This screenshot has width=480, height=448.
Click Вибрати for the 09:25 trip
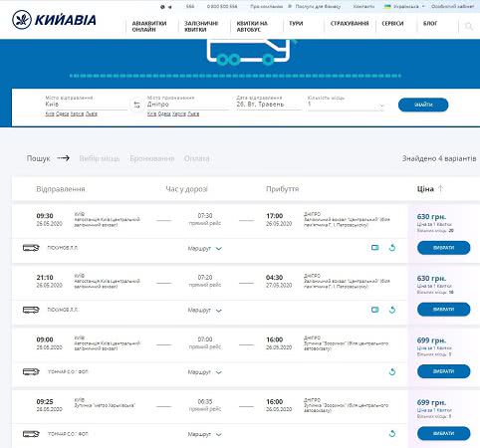443,433
